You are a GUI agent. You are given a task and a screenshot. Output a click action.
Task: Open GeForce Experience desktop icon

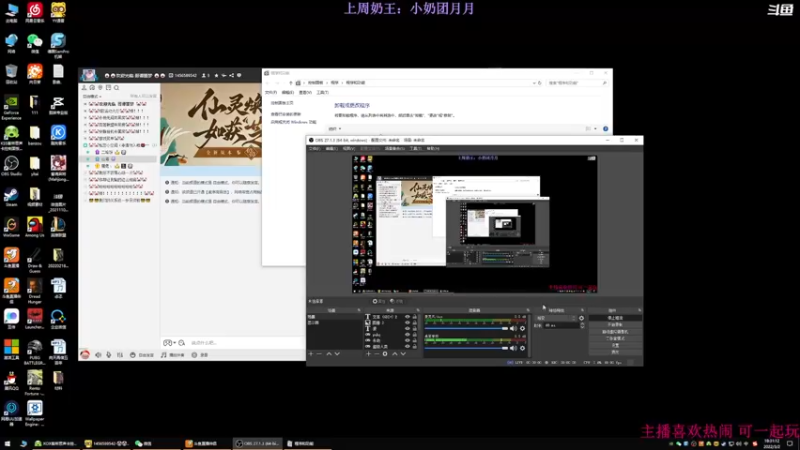point(11,107)
